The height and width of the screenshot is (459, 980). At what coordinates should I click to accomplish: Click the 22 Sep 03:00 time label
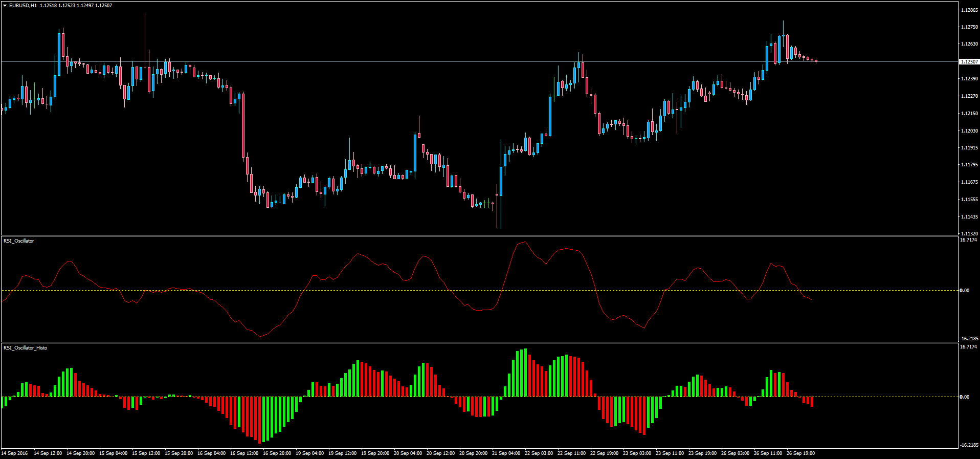[x=539, y=453]
